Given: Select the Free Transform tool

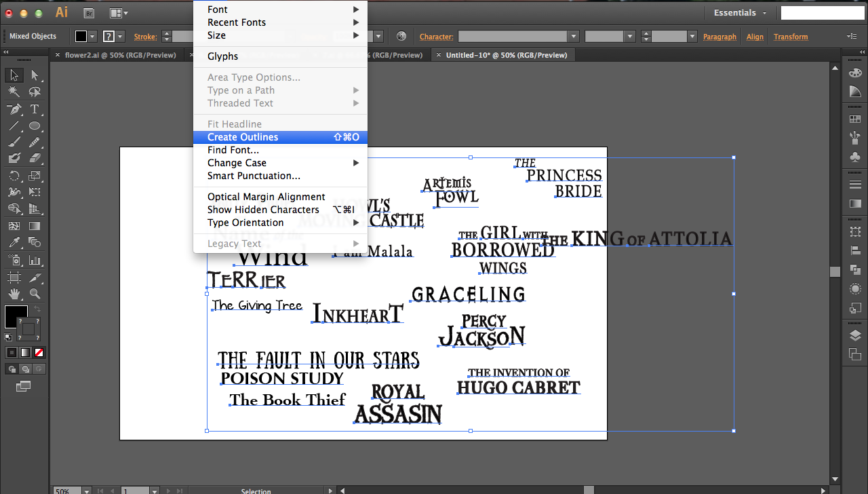Looking at the screenshot, I should 35,193.
